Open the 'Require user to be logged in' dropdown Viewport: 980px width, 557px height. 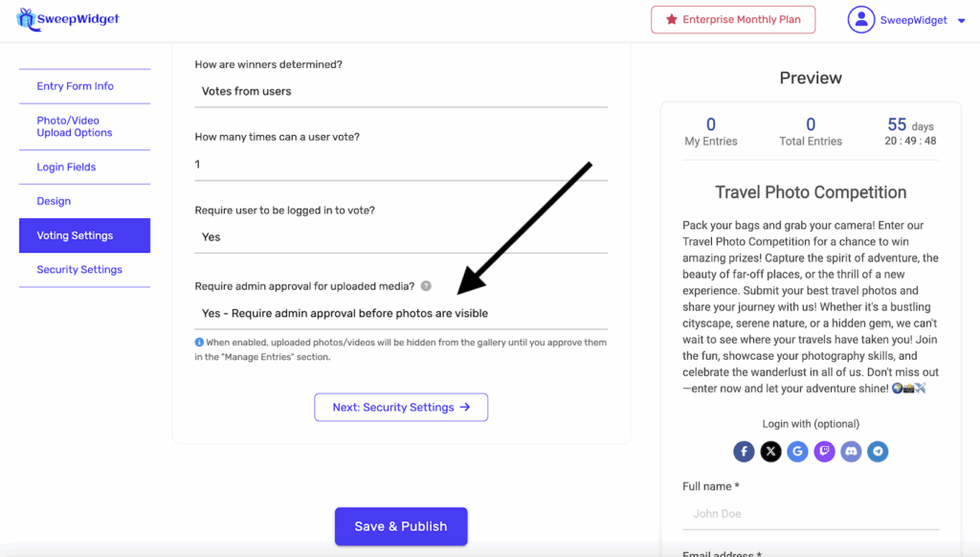tap(401, 237)
